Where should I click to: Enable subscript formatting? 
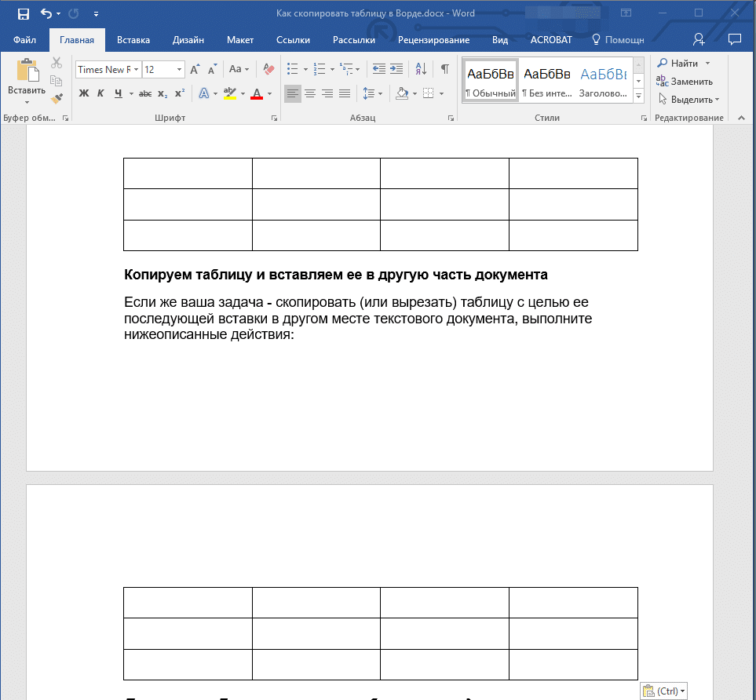pos(163,93)
